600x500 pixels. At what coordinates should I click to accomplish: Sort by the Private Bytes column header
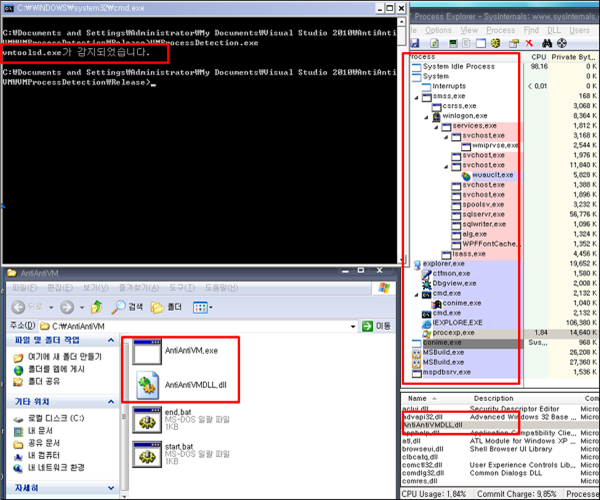tap(574, 57)
